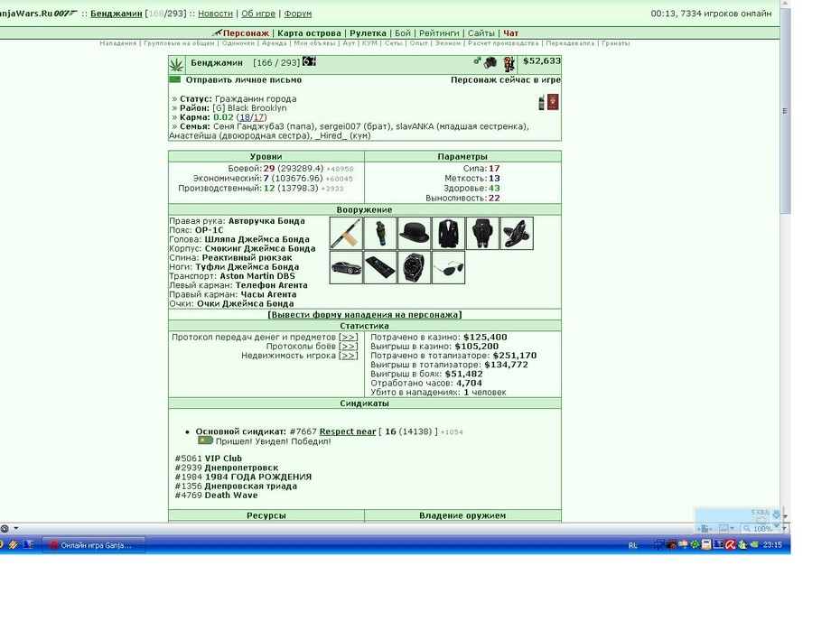
Task: Open the Персонаж menu tab
Action: pos(246,33)
